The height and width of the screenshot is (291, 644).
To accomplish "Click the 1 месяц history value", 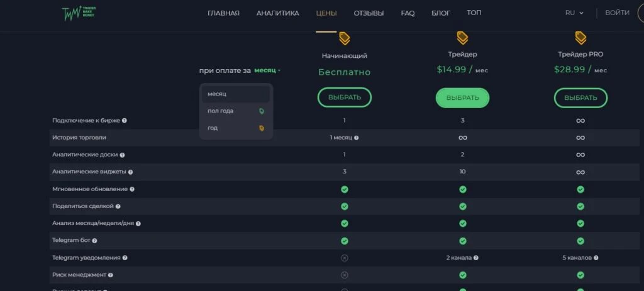I will point(341,138).
